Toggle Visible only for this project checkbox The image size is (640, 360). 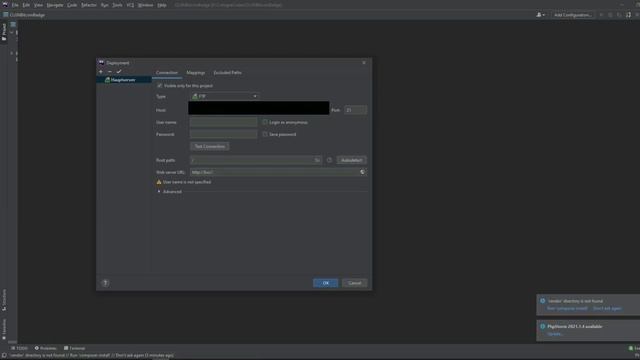(160, 86)
